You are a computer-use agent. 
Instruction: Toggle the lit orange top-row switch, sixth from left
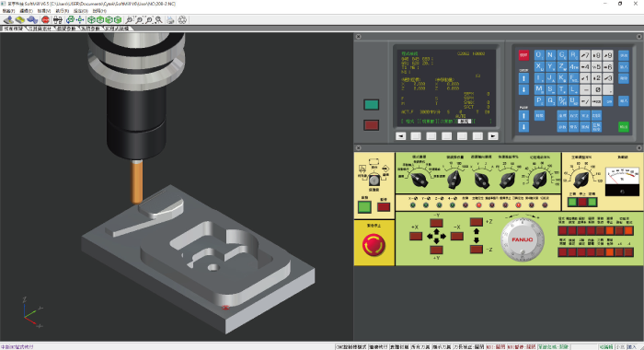click(609, 231)
